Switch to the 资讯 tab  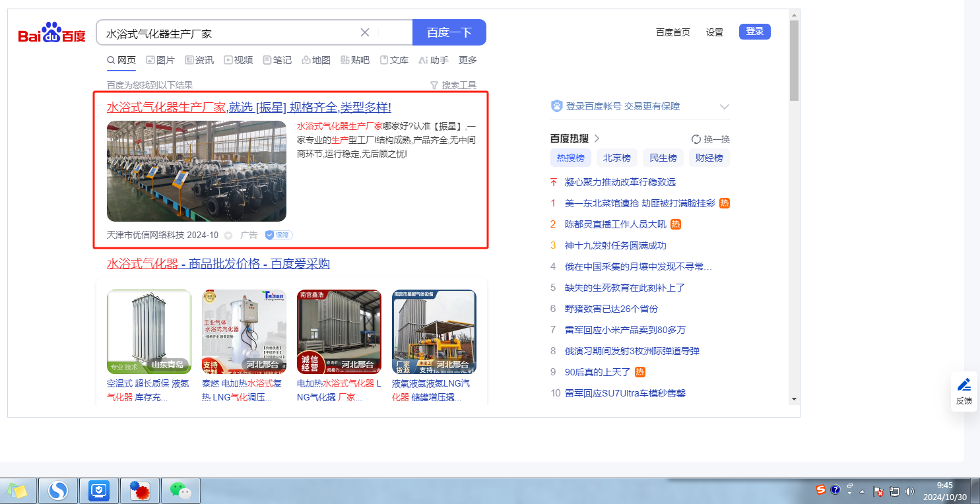(199, 60)
